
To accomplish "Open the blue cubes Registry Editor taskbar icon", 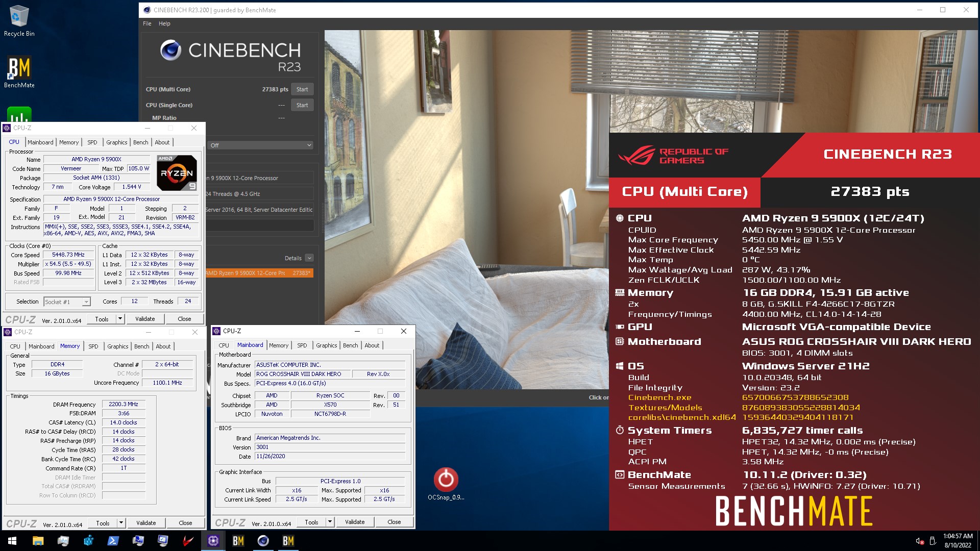I will pos(88,541).
